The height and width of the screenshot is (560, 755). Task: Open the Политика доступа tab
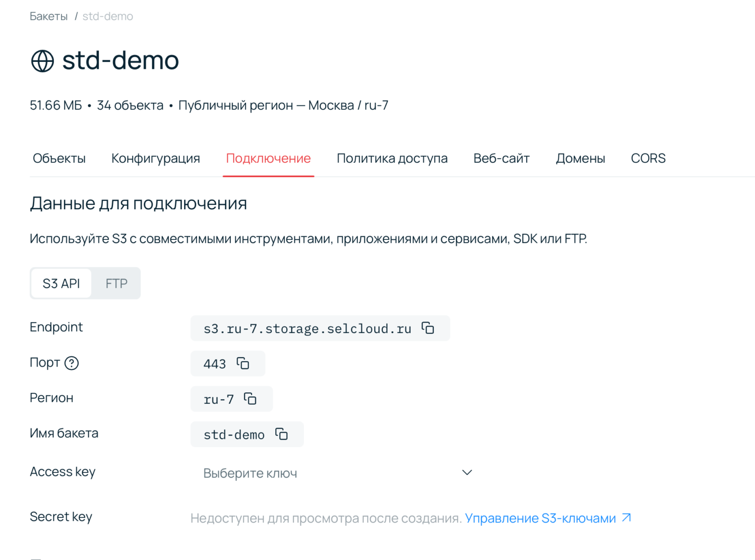click(392, 158)
